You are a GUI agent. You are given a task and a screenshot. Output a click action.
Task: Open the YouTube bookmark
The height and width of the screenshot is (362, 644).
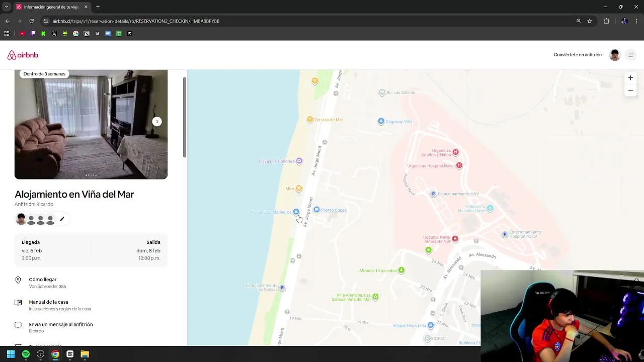(22, 34)
